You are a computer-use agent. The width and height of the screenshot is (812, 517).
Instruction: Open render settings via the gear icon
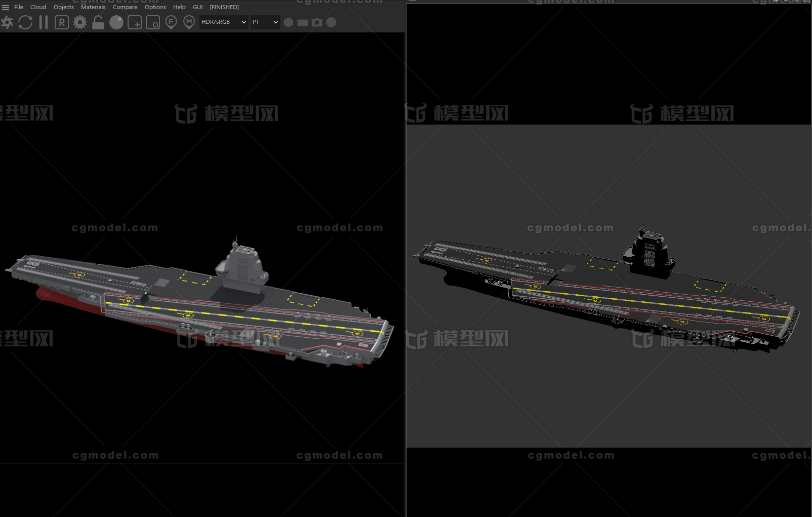79,22
